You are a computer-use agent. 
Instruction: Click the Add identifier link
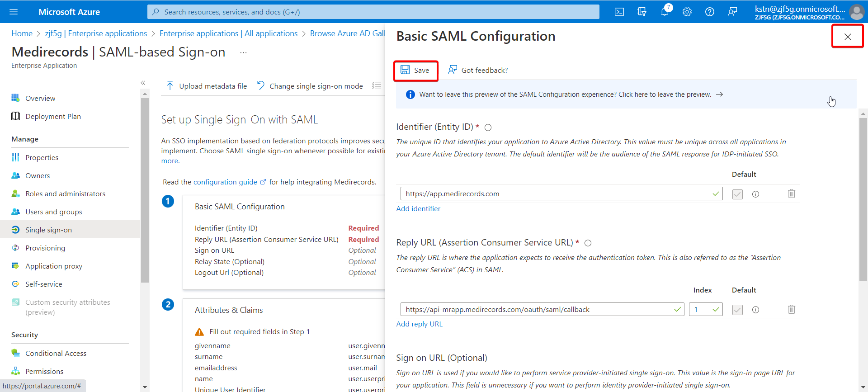click(x=418, y=208)
